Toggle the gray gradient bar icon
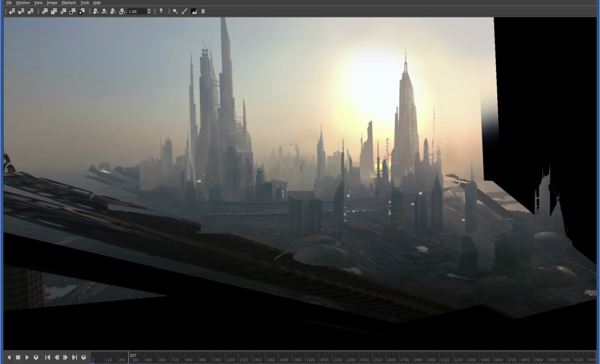 [x=161, y=11]
